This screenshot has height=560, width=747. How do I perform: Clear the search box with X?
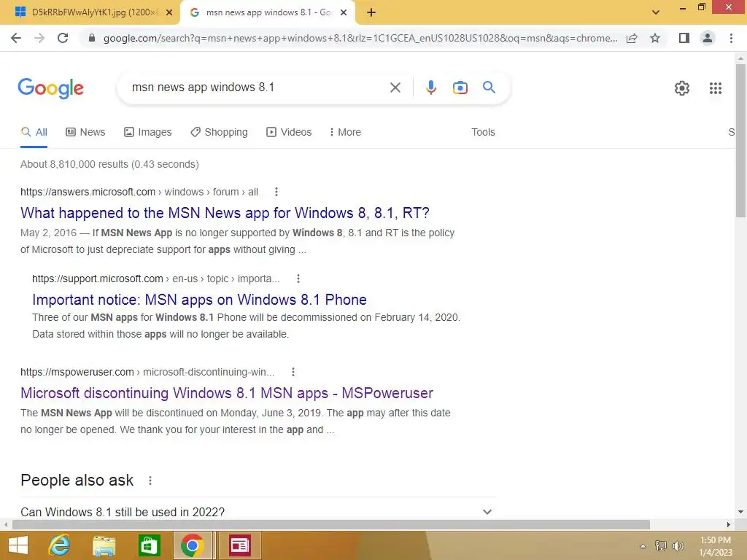(x=395, y=87)
